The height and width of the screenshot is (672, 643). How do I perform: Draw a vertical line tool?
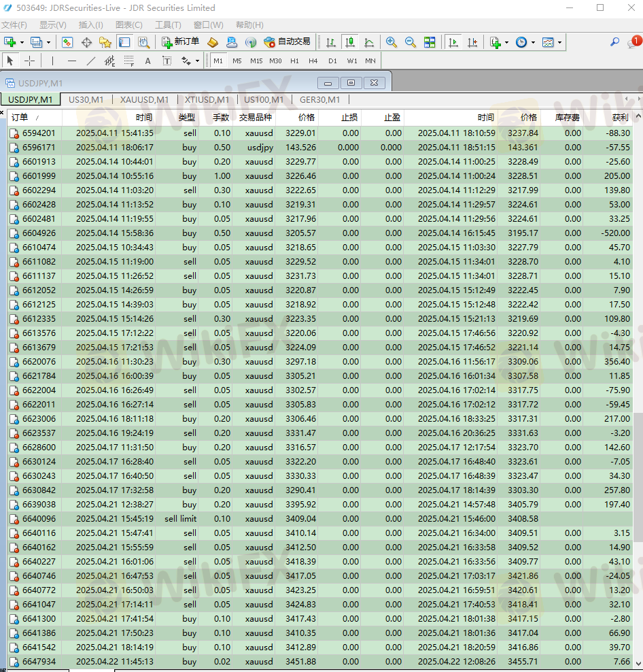tap(52, 61)
